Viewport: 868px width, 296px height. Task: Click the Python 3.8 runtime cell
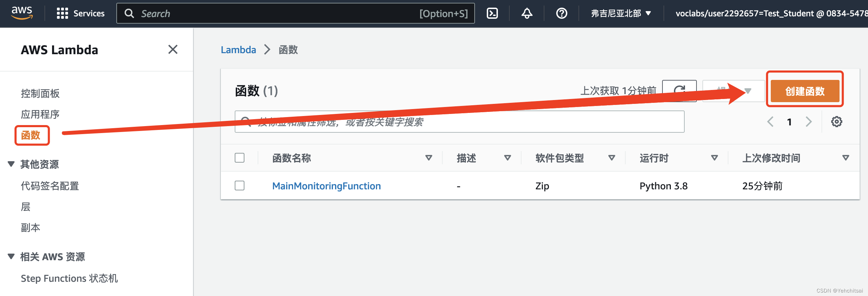[663, 186]
